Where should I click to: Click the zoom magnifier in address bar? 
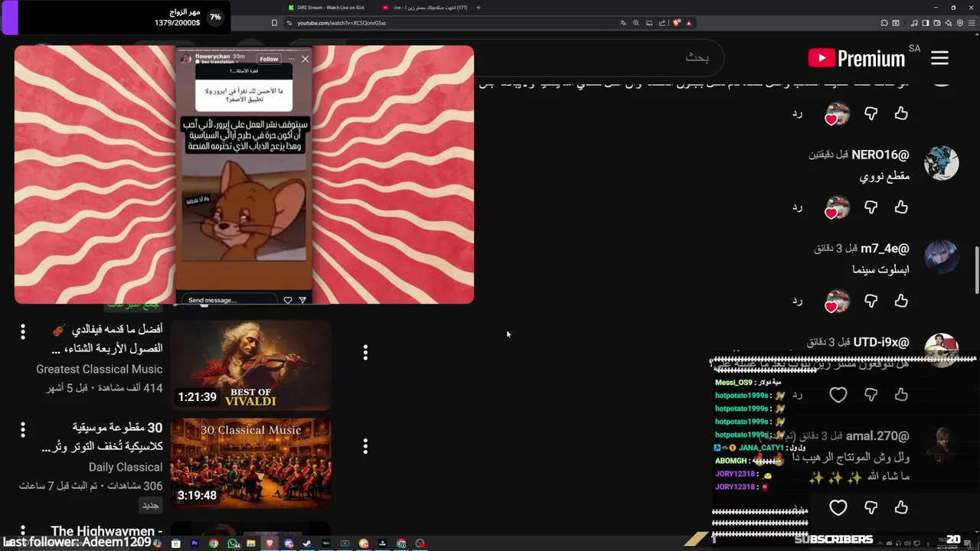tap(636, 23)
